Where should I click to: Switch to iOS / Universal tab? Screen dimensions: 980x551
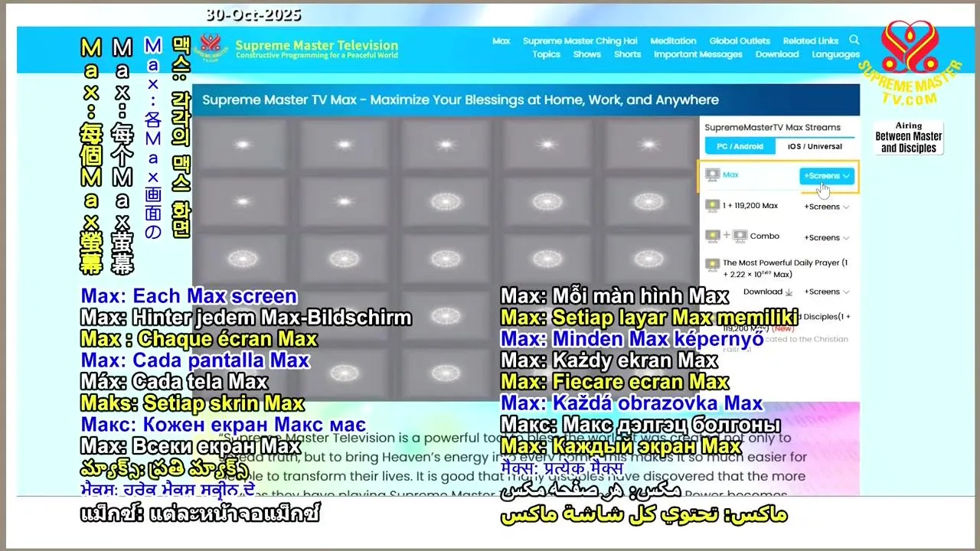point(816,146)
